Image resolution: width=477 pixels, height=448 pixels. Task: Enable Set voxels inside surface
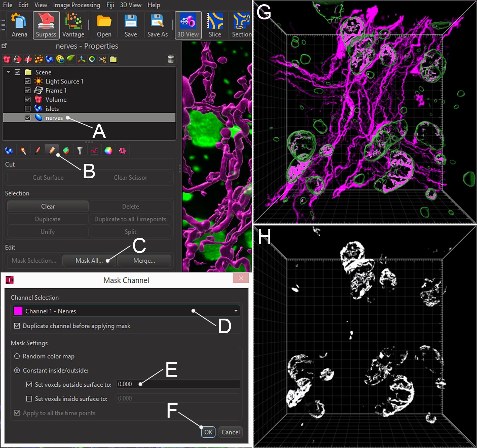click(29, 399)
